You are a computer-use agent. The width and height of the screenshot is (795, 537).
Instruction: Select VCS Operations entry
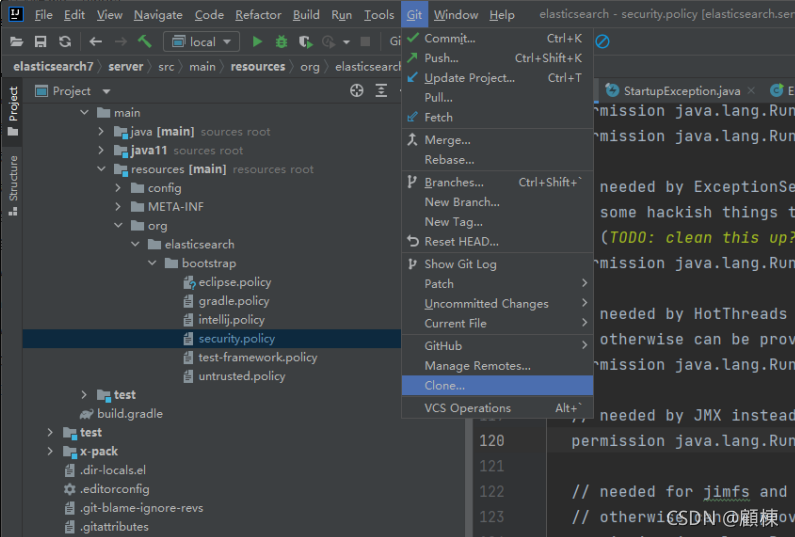(497, 408)
